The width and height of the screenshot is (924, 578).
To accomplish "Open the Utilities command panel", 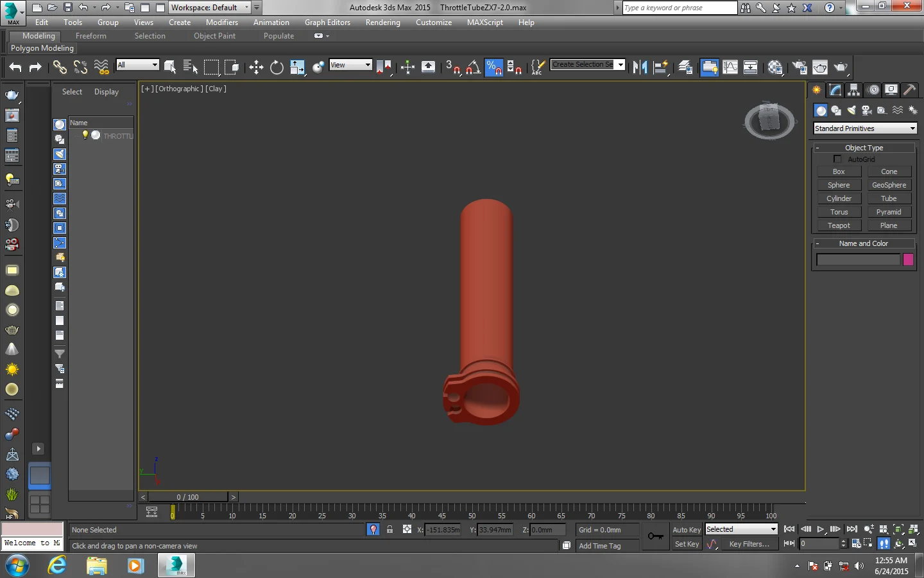I will point(909,90).
